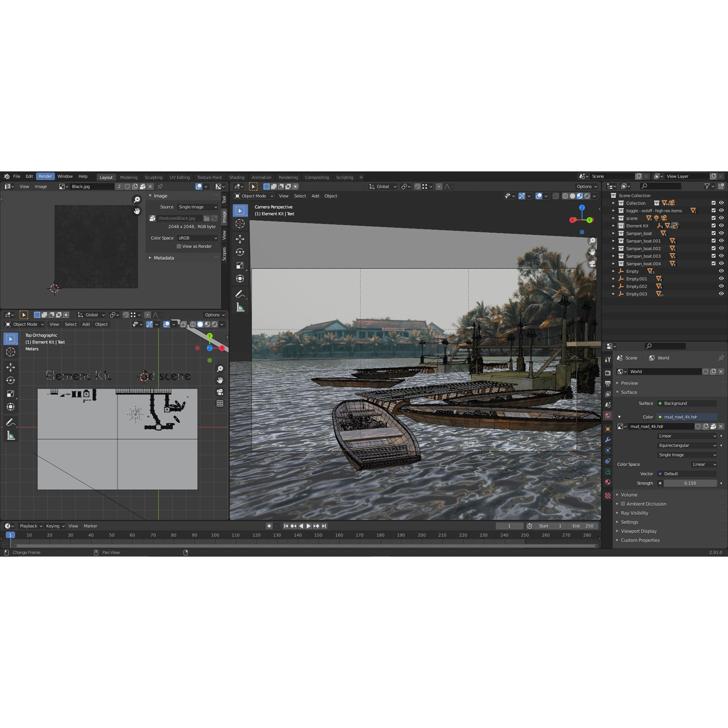Viewport: 728px width, 728px height.
Task: Select the Transform tool in main viewport
Action: [240, 279]
